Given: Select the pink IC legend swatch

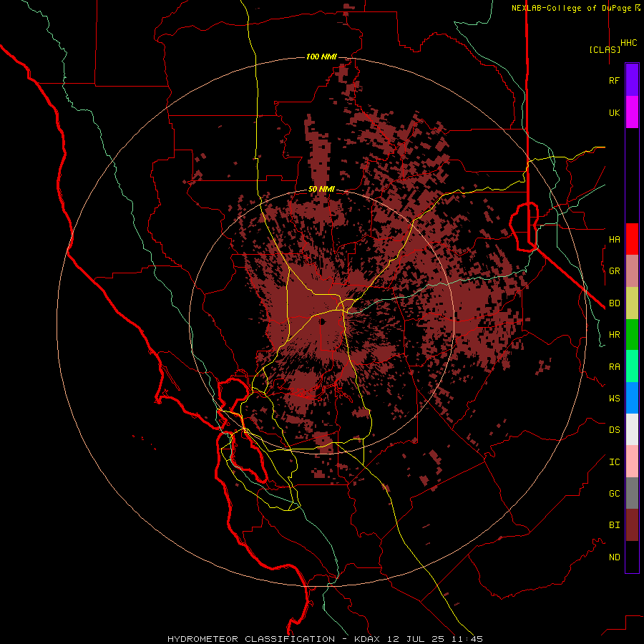Looking at the screenshot, I should point(632,462).
